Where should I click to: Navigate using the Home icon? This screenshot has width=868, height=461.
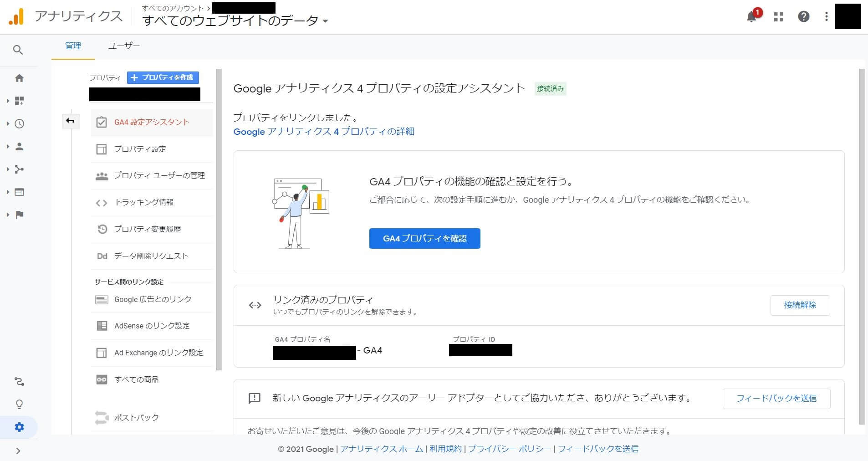[x=19, y=78]
